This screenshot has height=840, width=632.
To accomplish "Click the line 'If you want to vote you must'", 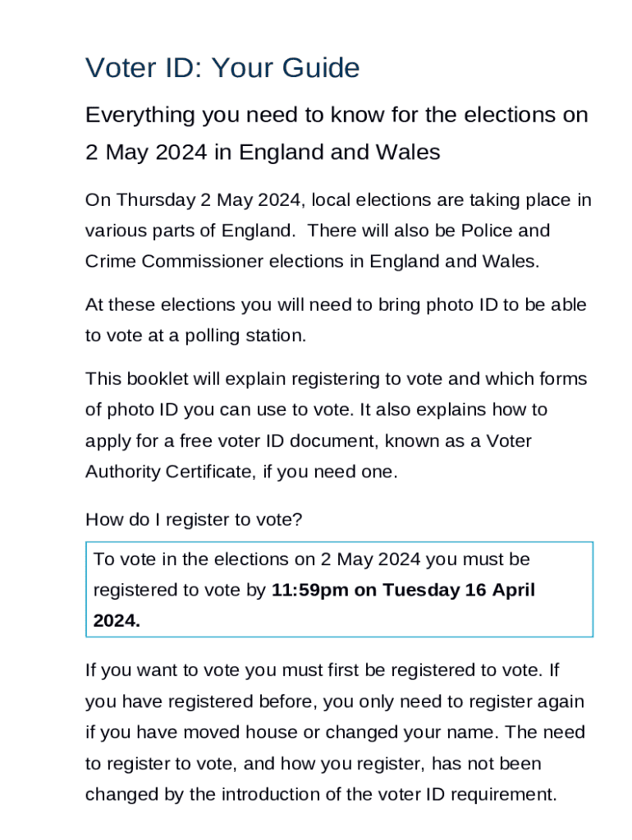I will [x=322, y=670].
